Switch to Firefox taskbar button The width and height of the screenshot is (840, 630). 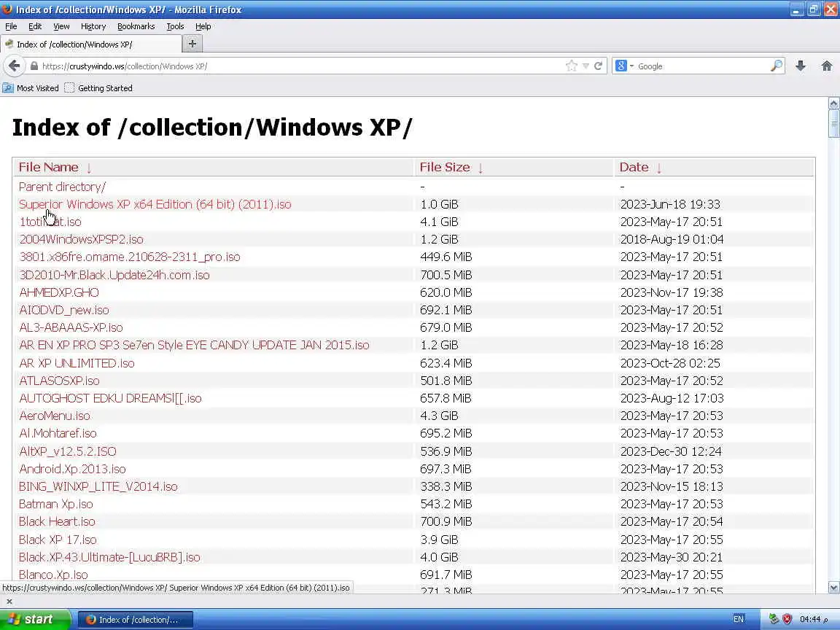click(135, 619)
